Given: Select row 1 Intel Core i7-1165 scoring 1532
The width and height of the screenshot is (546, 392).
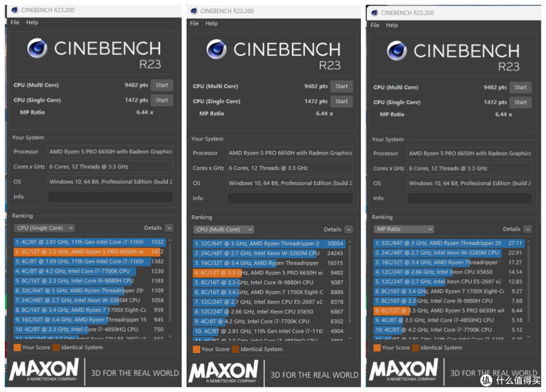Looking at the screenshot, I should (x=90, y=242).
